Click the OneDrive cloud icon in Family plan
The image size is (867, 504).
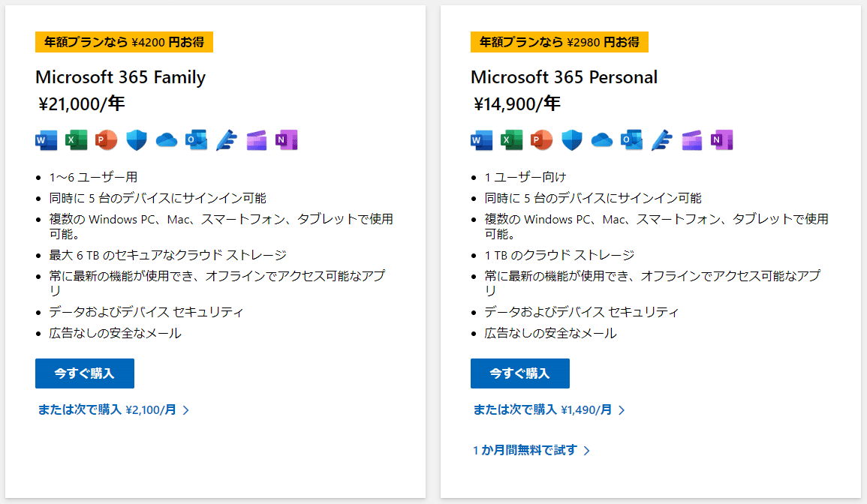[167, 140]
